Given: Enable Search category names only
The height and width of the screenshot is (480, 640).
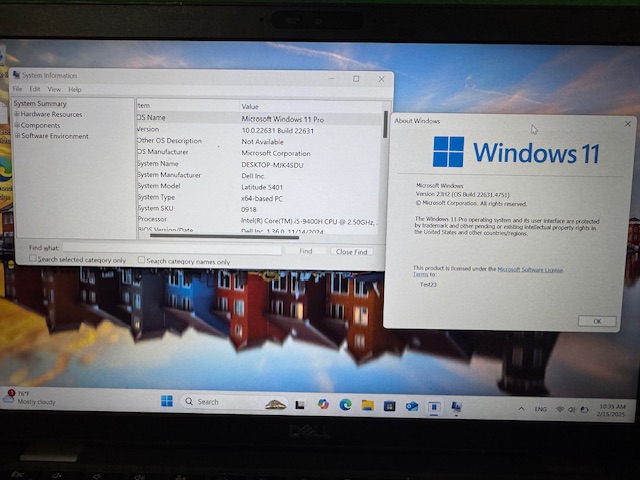Looking at the screenshot, I should click(141, 260).
